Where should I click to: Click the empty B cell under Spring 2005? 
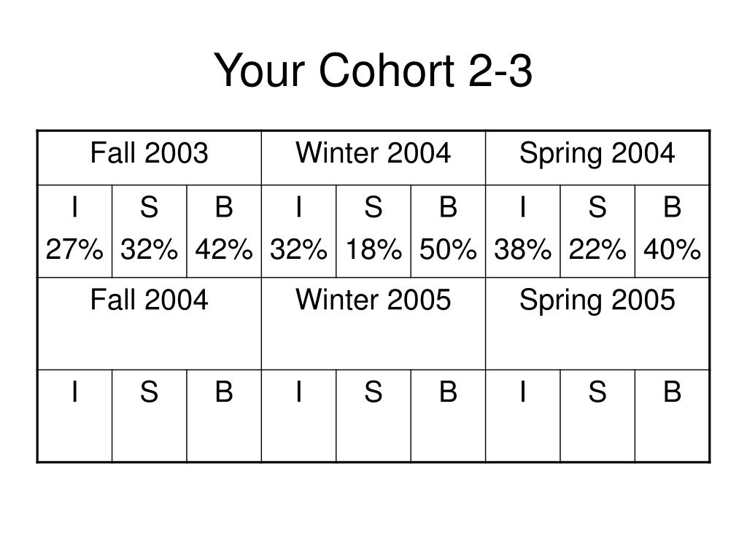pyautogui.click(x=672, y=416)
